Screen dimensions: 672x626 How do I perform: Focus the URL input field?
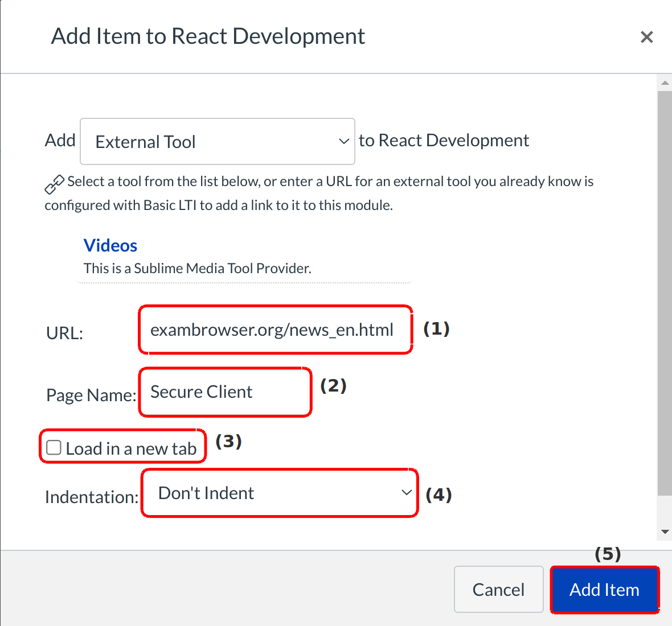tap(275, 330)
